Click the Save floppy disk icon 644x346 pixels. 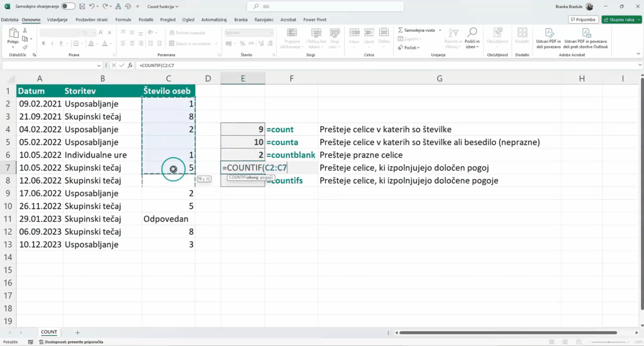pos(82,6)
